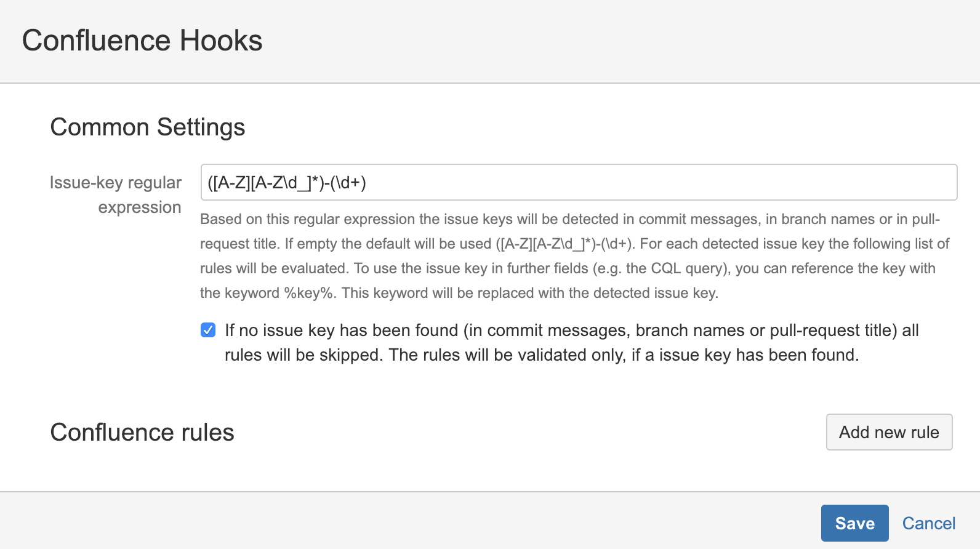This screenshot has width=980, height=549.
Task: Click the Common Settings heading
Action: point(148,127)
